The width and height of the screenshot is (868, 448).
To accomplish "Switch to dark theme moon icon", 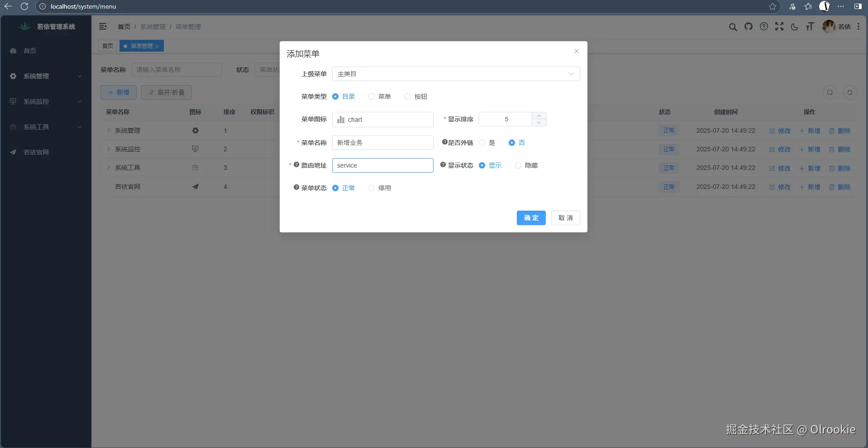I will (x=795, y=27).
